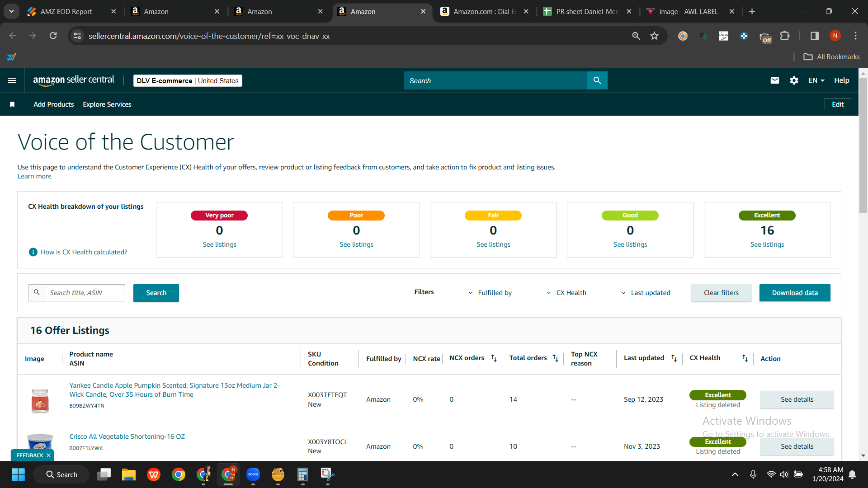
Task: Open the Yankee Candle Apple Pumpkin product link
Action: (x=175, y=390)
